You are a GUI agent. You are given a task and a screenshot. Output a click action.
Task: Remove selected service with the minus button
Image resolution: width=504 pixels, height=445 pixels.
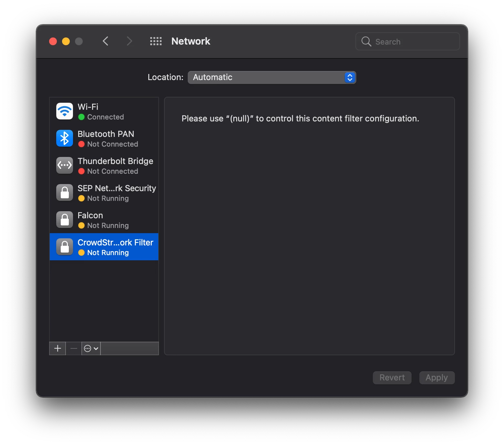point(74,348)
